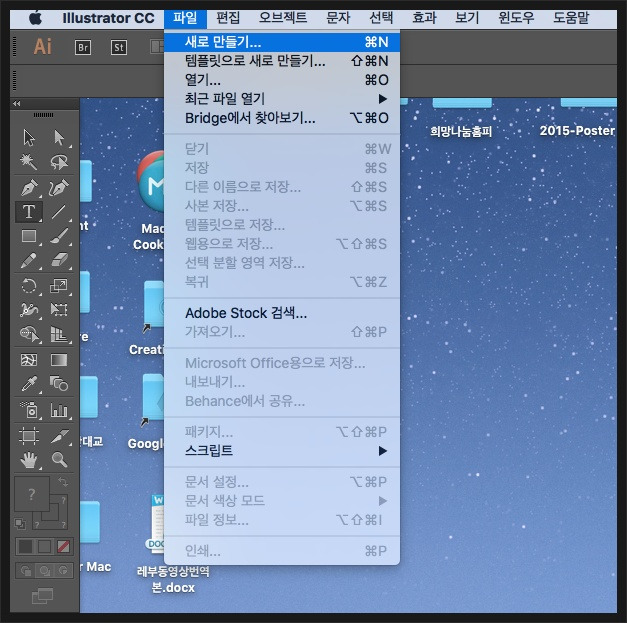Screen dimensions: 627x623
Task: Expand the 최근 파일 열기 submenu
Action: pos(282,99)
